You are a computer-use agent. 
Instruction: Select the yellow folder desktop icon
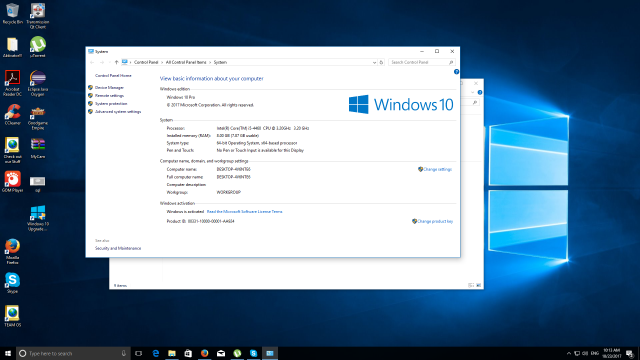(x=12, y=47)
